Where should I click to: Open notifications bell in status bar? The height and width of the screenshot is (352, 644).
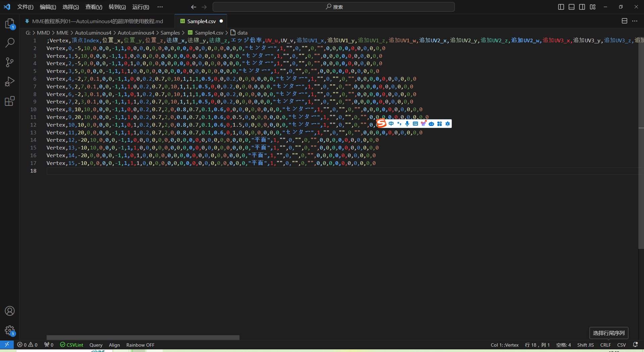click(x=635, y=345)
